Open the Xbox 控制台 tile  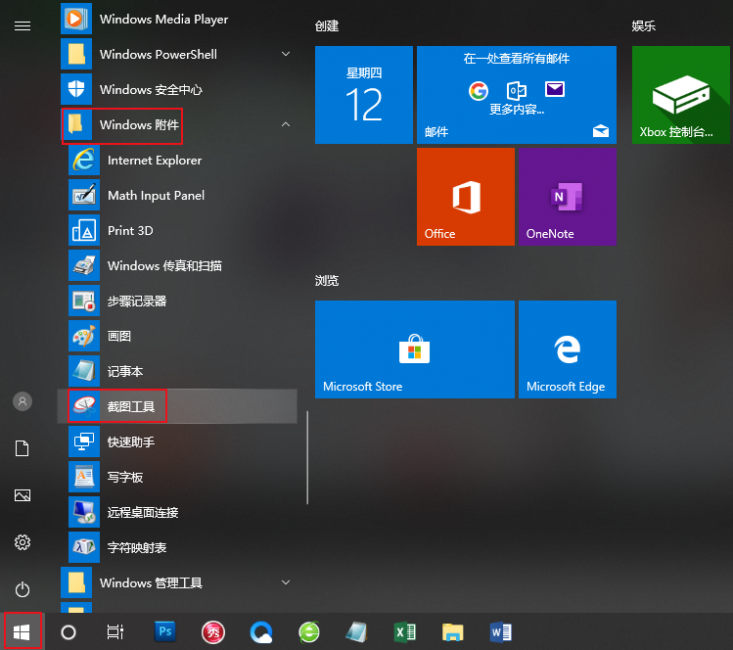tap(681, 94)
